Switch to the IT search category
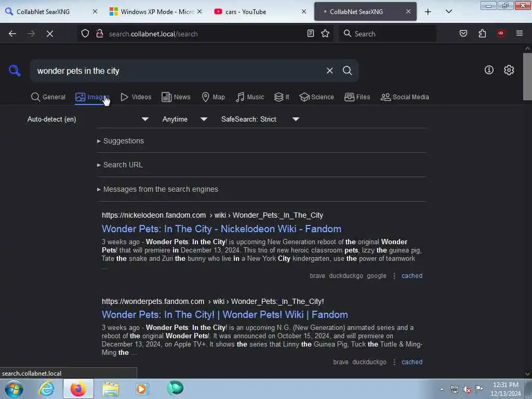This screenshot has width=532, height=399. [x=281, y=97]
